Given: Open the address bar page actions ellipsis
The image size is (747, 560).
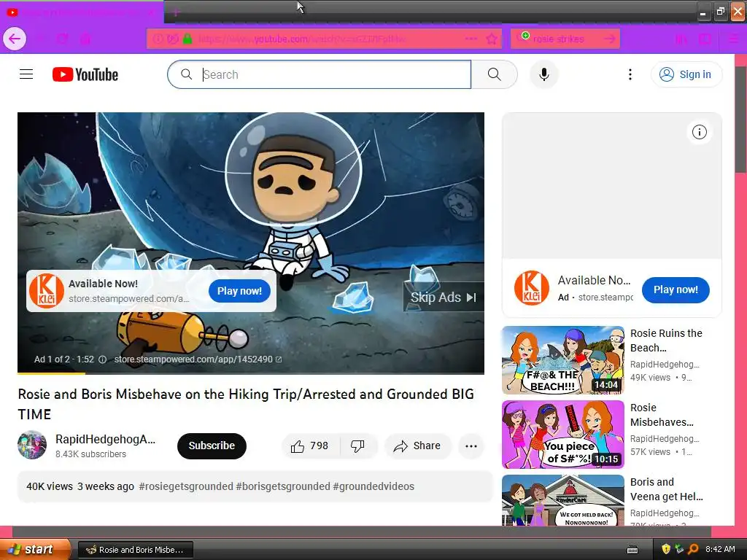Looking at the screenshot, I should 471,39.
